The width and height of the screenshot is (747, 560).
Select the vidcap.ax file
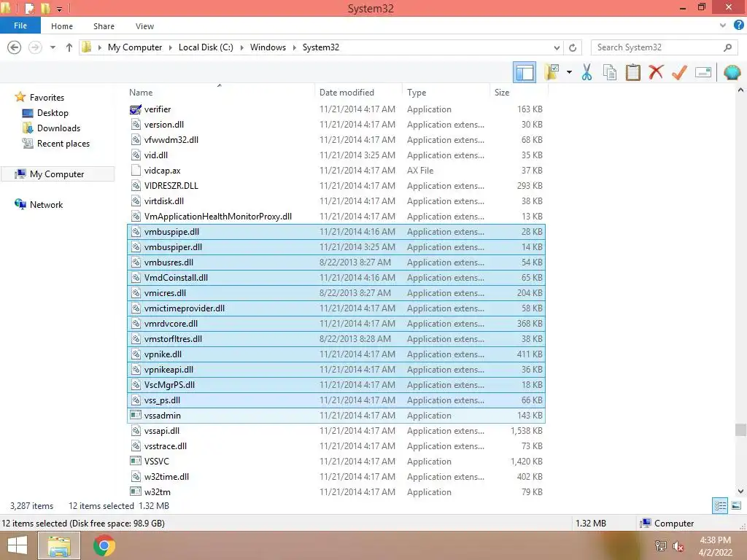336,170
